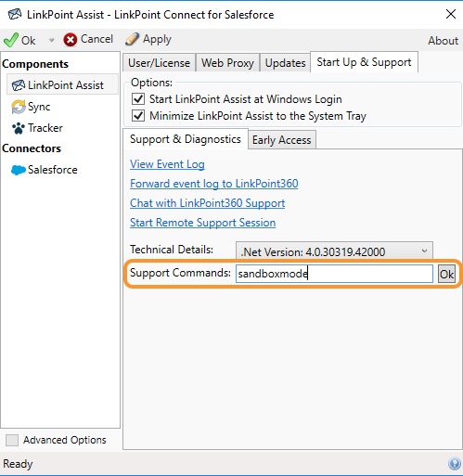Click the Ok label in toolbar
Image resolution: width=463 pixels, height=476 pixels.
point(28,41)
